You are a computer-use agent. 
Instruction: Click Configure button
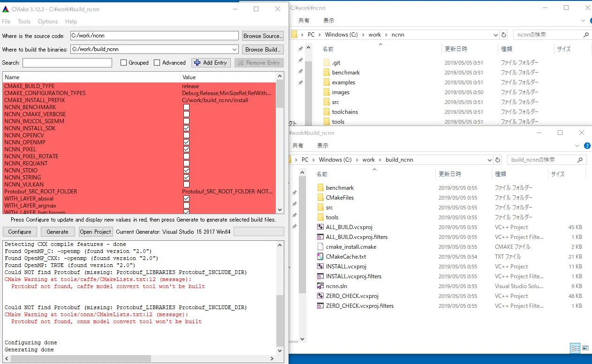[20, 231]
